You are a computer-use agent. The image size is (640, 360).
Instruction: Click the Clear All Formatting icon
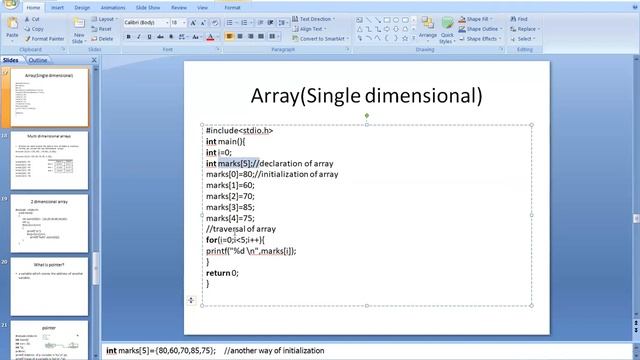click(215, 23)
